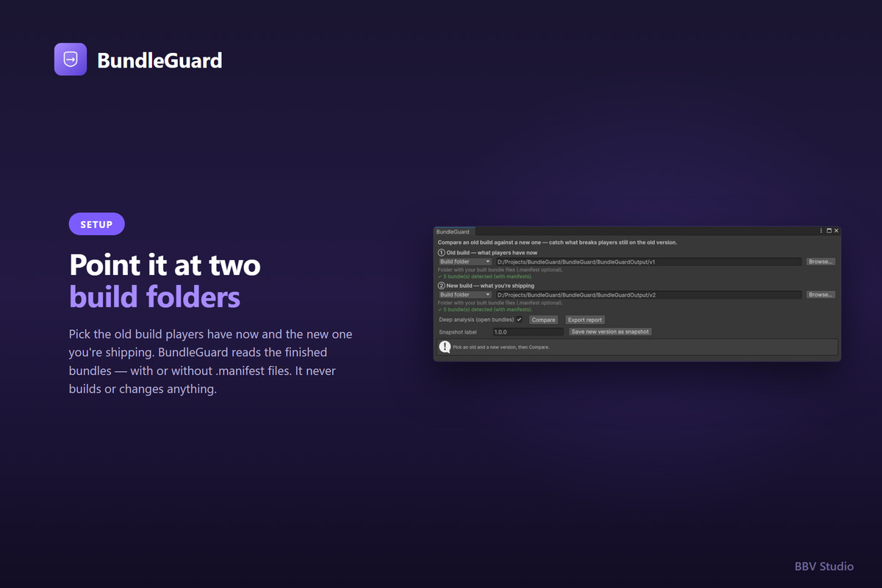This screenshot has height=588, width=882.
Task: Maximize the BundleGuard editor window
Action: (829, 231)
